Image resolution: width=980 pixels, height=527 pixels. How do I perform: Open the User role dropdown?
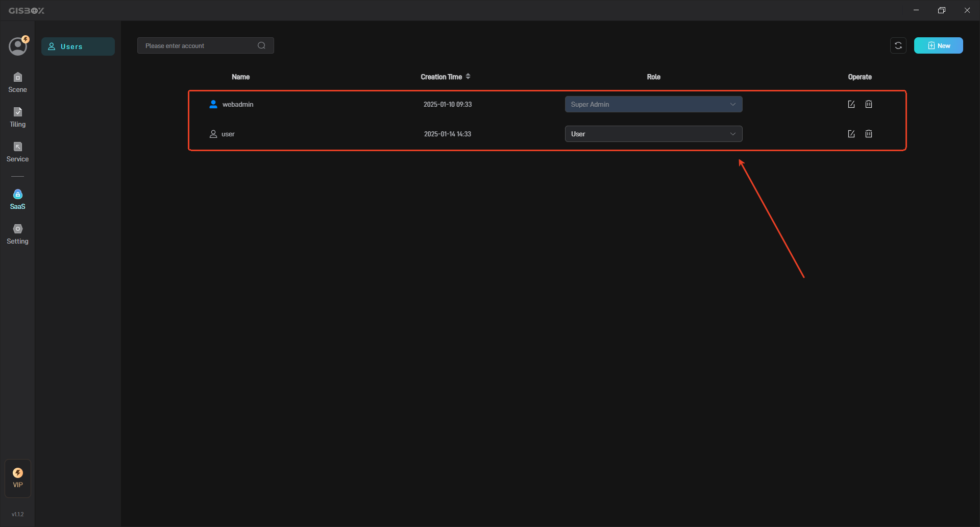coord(653,134)
